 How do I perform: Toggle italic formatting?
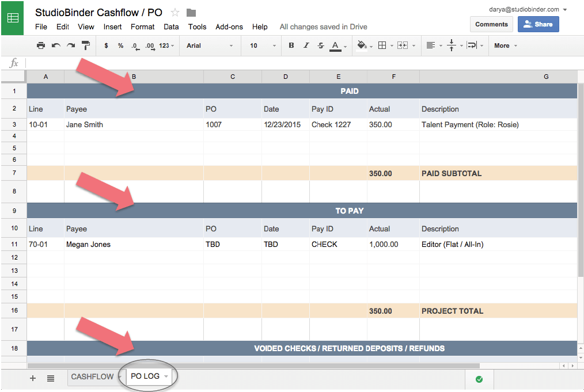pos(306,45)
